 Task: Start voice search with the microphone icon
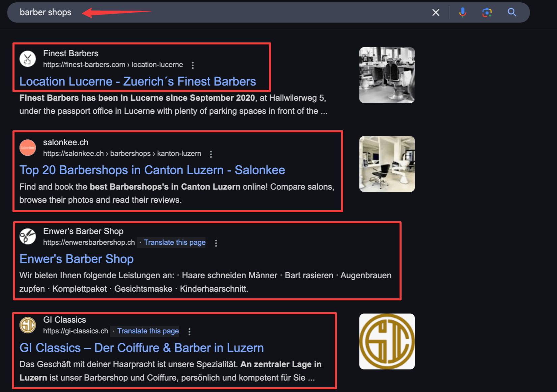tap(463, 12)
